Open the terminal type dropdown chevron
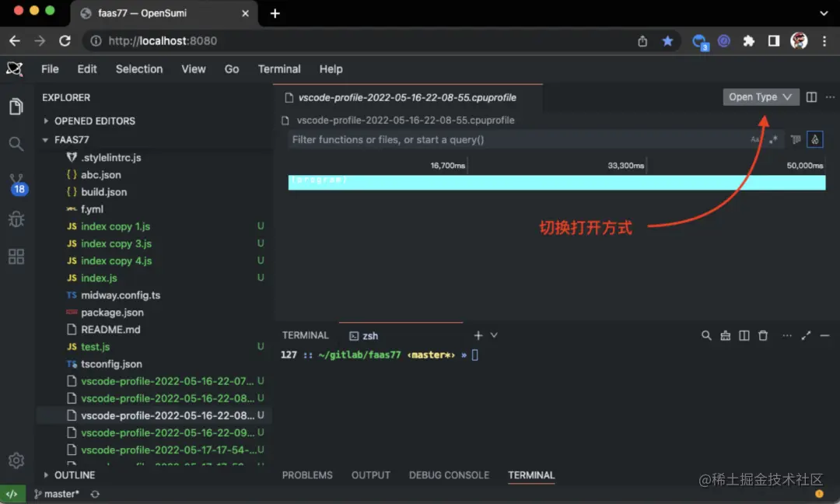Viewport: 840px width, 504px height. [x=494, y=335]
